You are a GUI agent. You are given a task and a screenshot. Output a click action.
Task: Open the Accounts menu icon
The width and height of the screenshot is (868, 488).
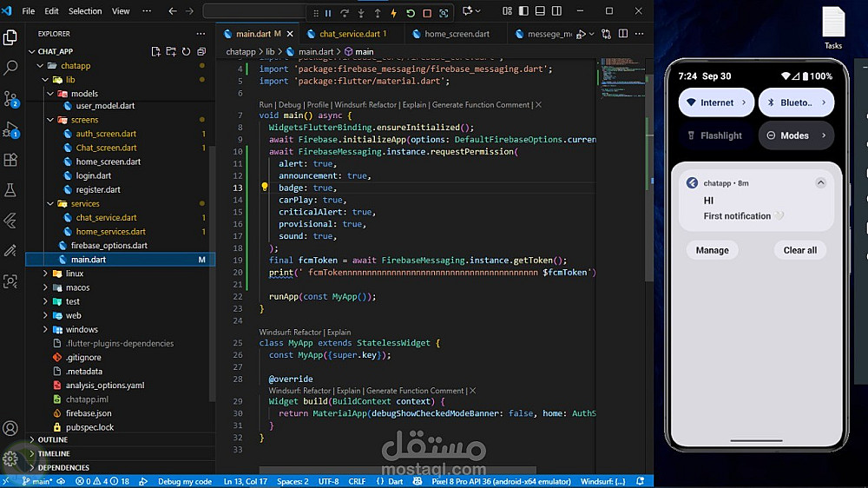[x=10, y=428]
